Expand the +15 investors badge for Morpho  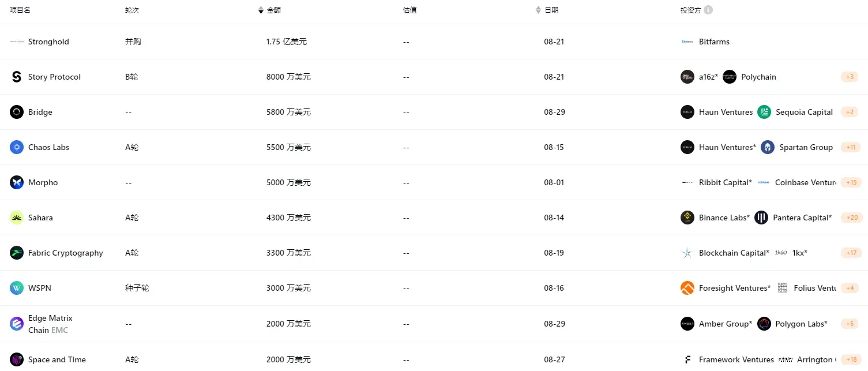850,182
